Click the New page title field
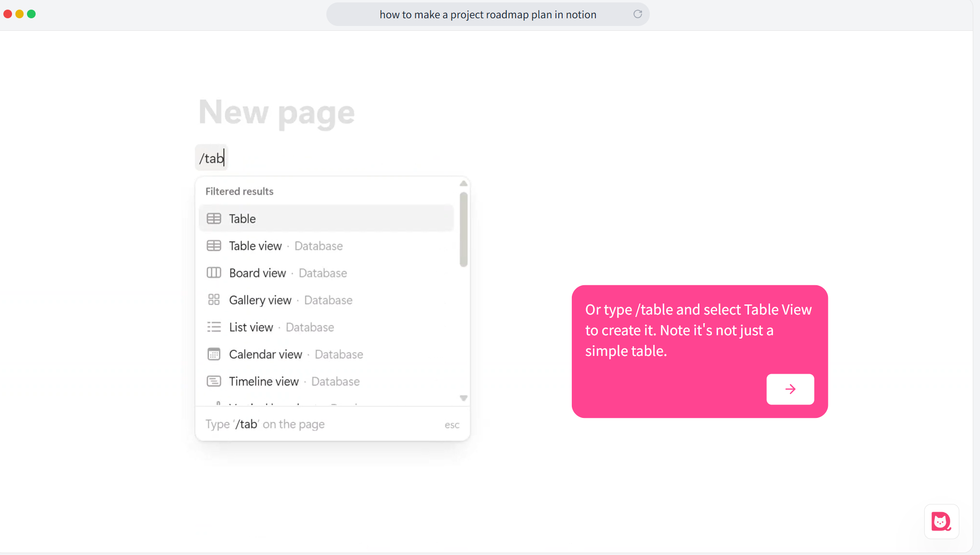 pyautogui.click(x=277, y=113)
